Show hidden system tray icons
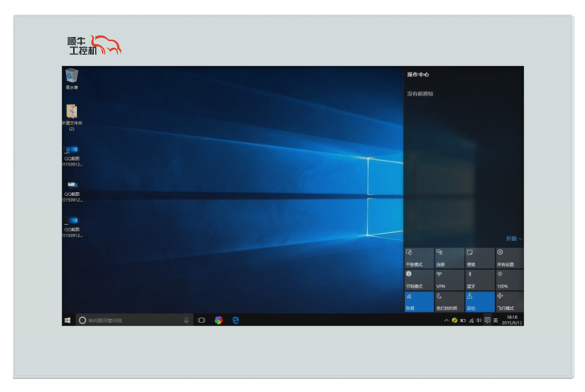The height and width of the screenshot is (392, 585). [x=446, y=321]
